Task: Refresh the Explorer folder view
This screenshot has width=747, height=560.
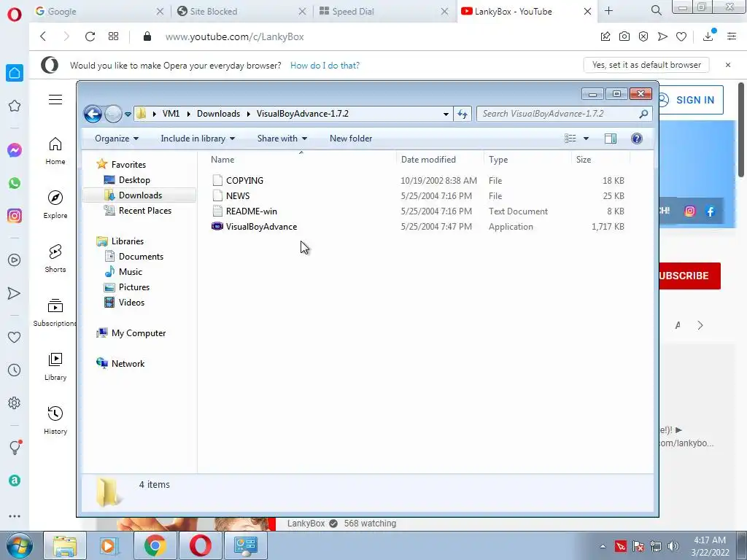Action: tap(462, 114)
